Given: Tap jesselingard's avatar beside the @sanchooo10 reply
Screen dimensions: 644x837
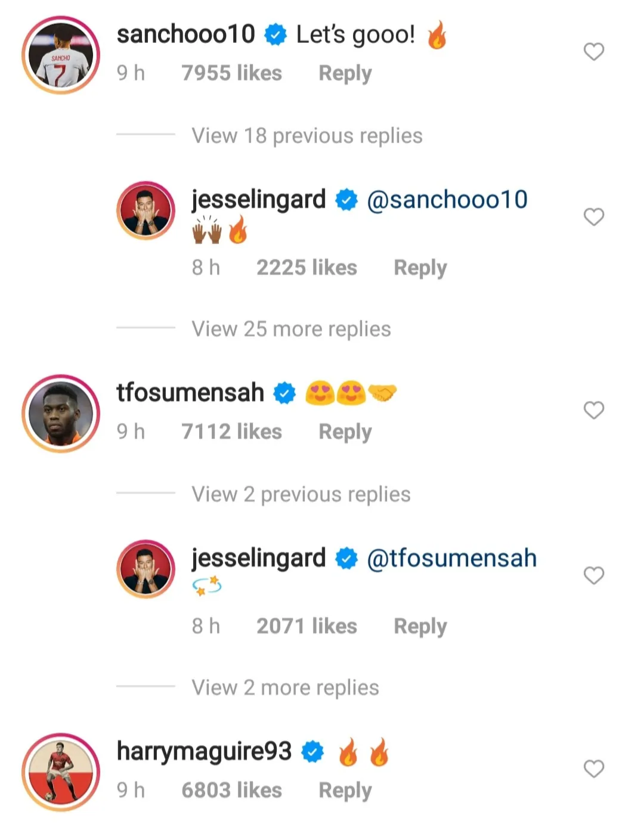Looking at the screenshot, I should (x=145, y=210).
